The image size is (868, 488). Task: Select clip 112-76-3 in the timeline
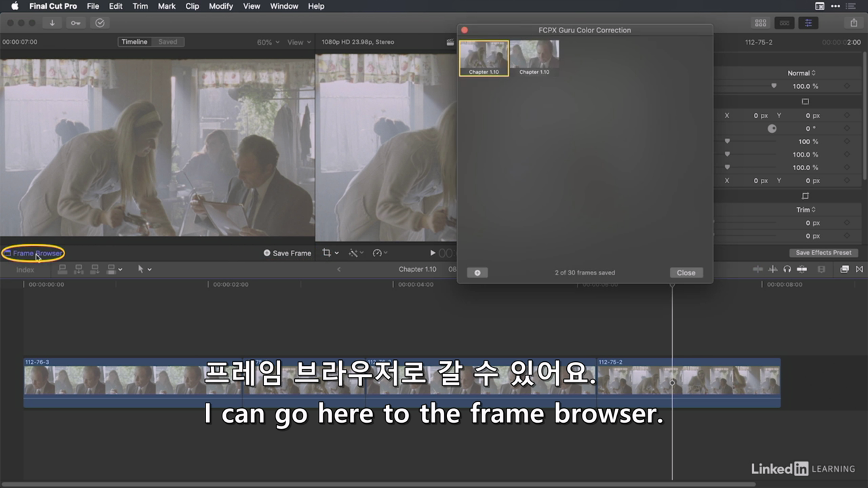[132, 383]
